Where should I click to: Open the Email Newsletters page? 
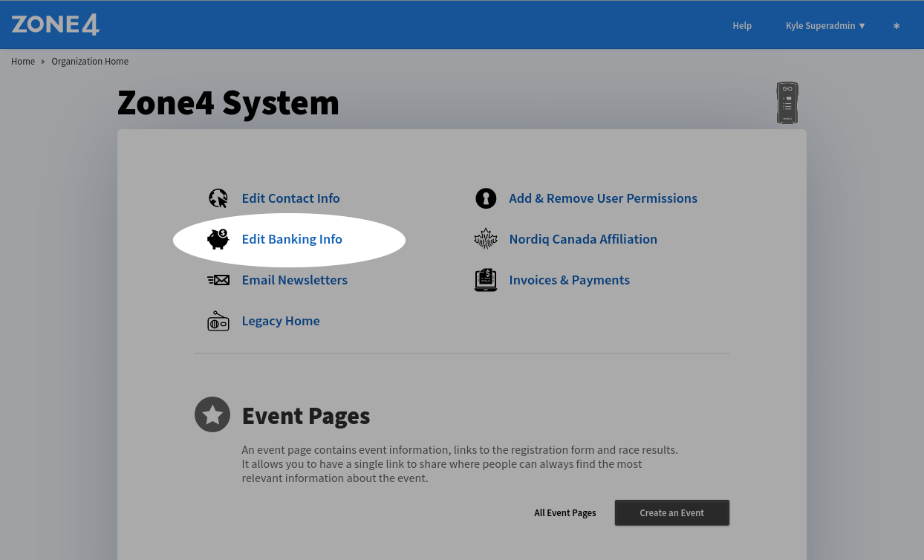[295, 279]
